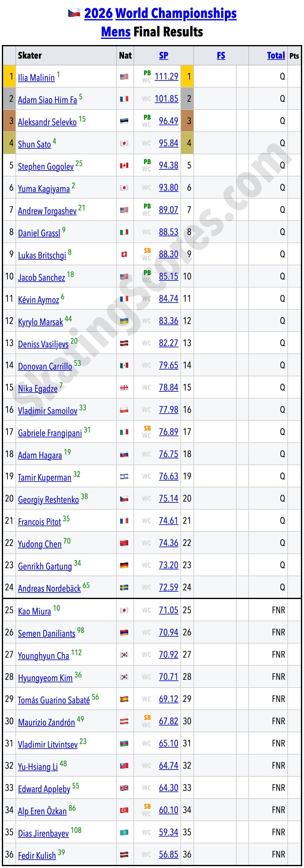Click the Swedish flag in Andreas Nordebäck's row
304x868 pixels.
[x=124, y=588]
